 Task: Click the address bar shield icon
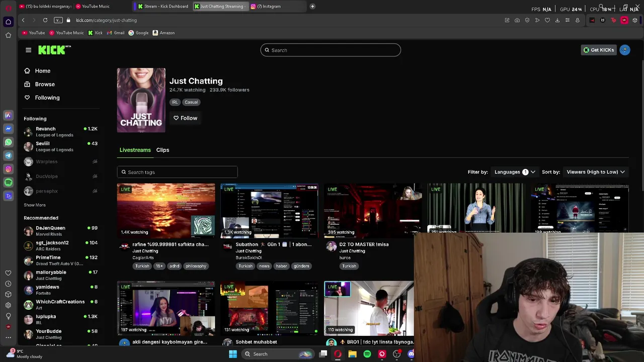tap(527, 20)
